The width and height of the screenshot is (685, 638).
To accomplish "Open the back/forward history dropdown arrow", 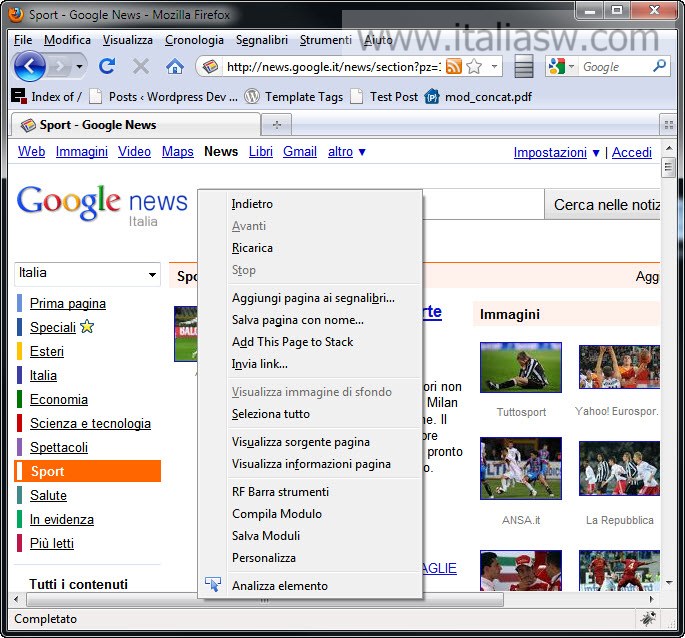I will tap(79, 67).
